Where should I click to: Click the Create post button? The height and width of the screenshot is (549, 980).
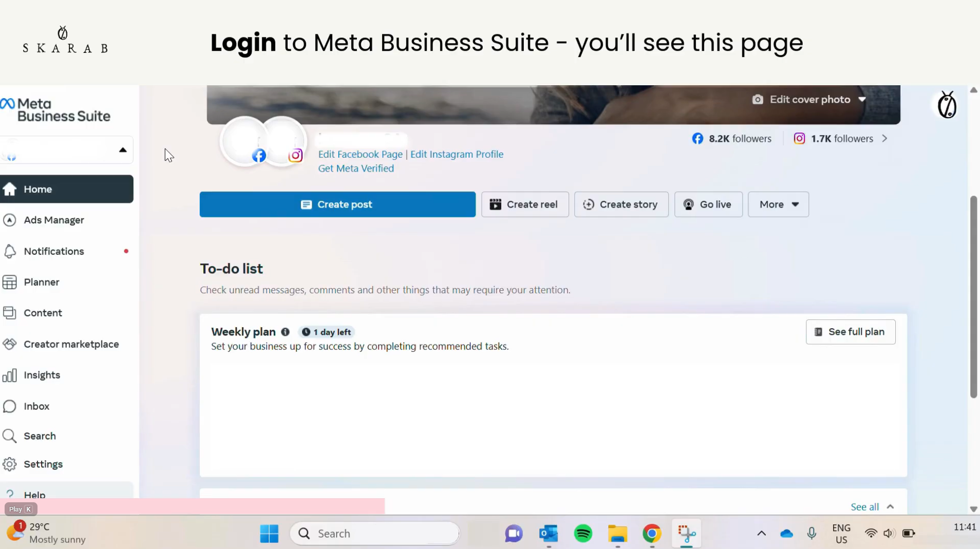pyautogui.click(x=337, y=204)
